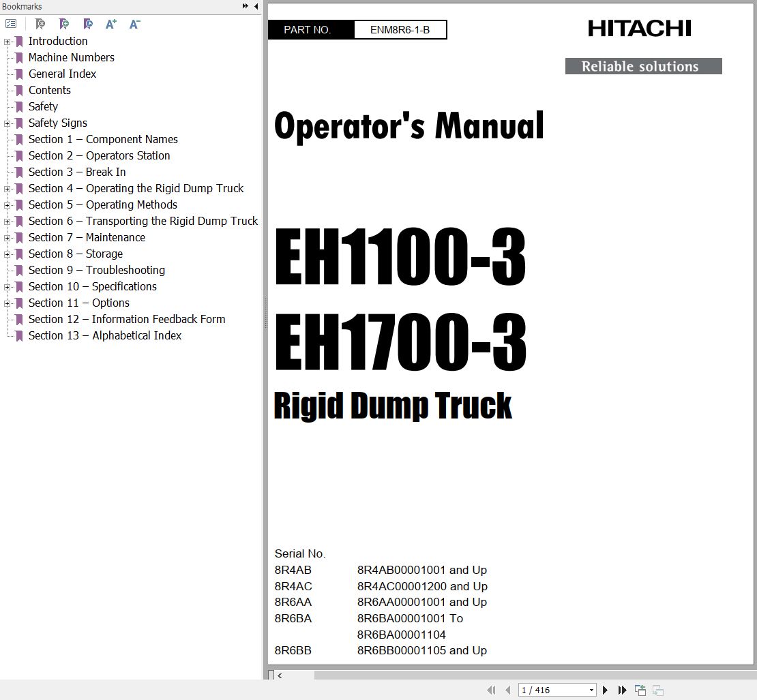
Task: Select Section 7 – Maintenance bookmark
Action: [87, 238]
